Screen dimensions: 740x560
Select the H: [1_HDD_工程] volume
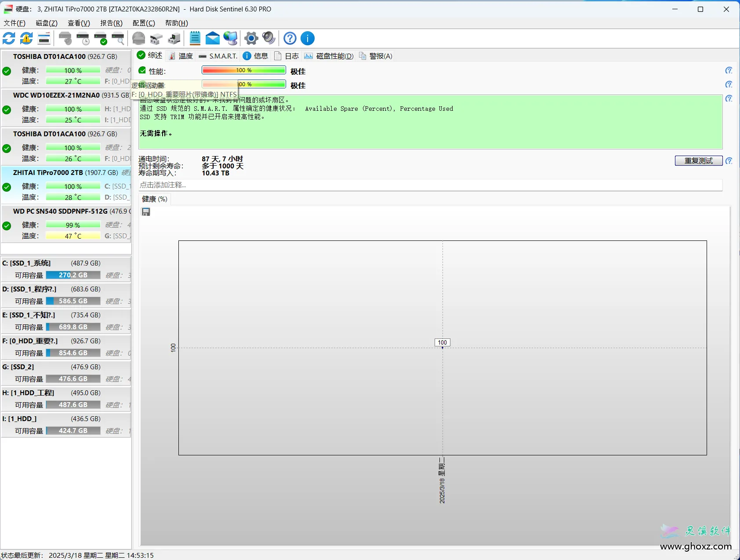click(x=66, y=399)
